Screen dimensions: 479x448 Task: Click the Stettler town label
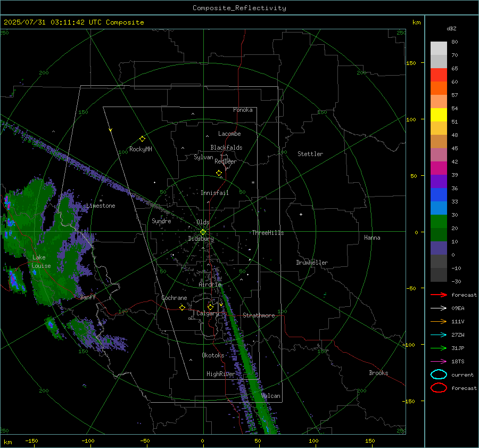coord(310,154)
